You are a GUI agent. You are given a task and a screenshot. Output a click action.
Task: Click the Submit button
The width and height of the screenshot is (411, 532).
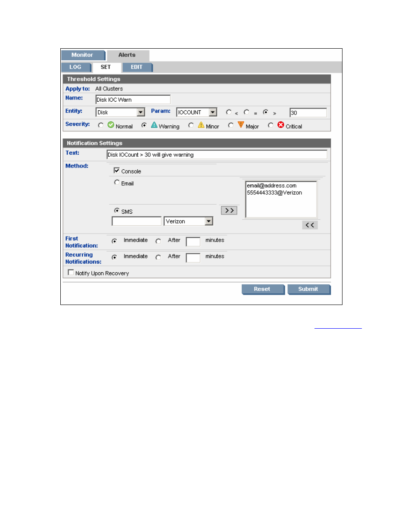[309, 289]
